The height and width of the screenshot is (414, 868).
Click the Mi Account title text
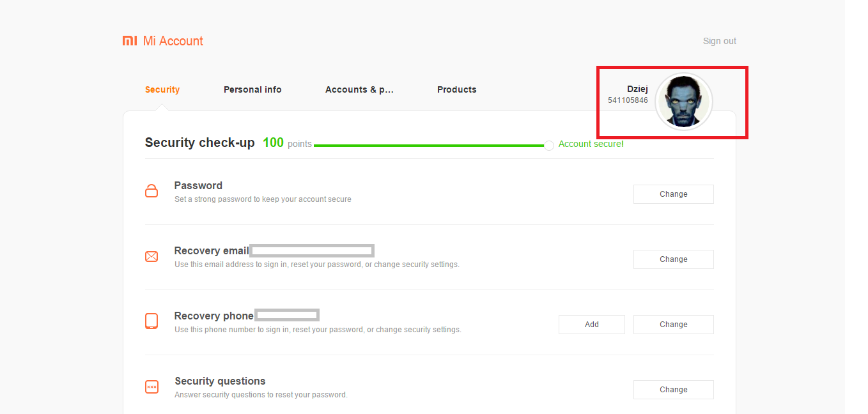[x=173, y=41]
